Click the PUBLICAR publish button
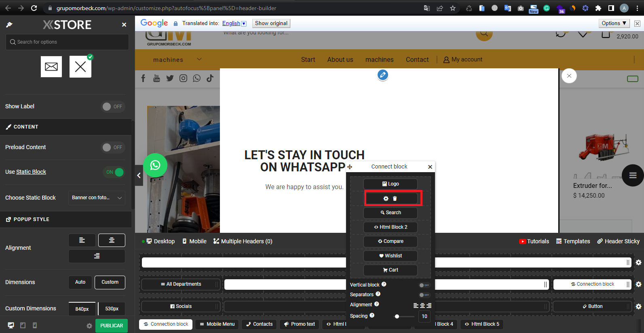This screenshot has height=333, width=644. coord(112,326)
